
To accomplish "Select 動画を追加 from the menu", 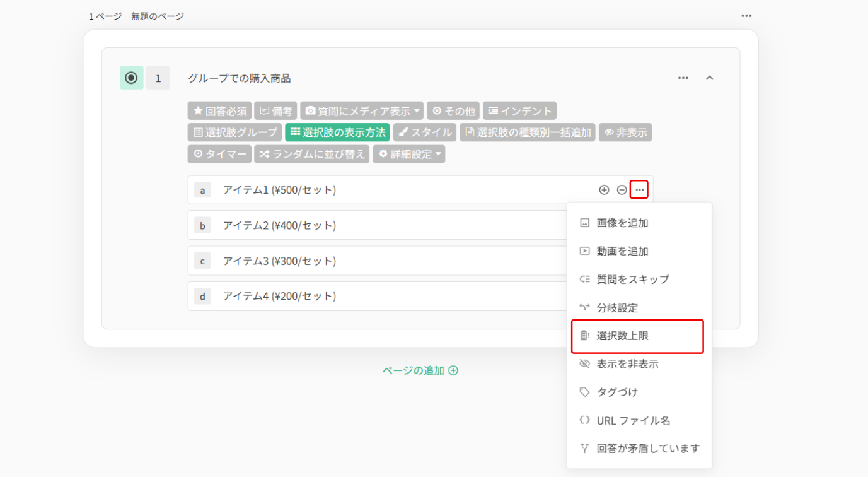I will pyautogui.click(x=639, y=251).
